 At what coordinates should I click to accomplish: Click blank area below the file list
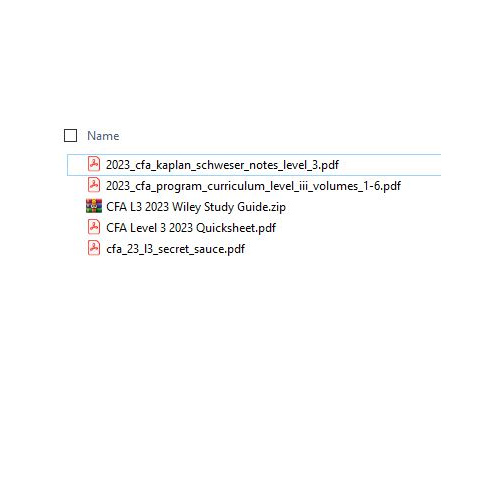pyautogui.click(x=250, y=367)
